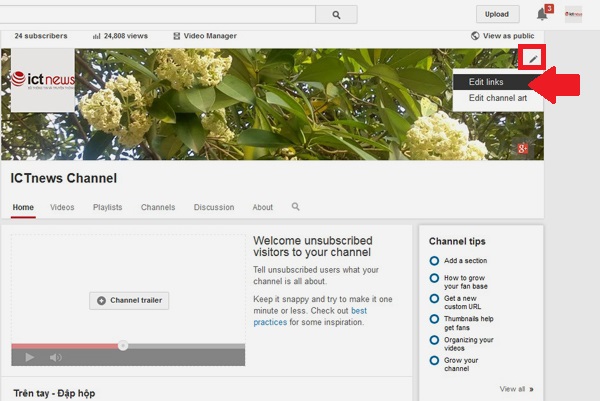
Task: Switch to the Videos tab
Action: tap(62, 207)
